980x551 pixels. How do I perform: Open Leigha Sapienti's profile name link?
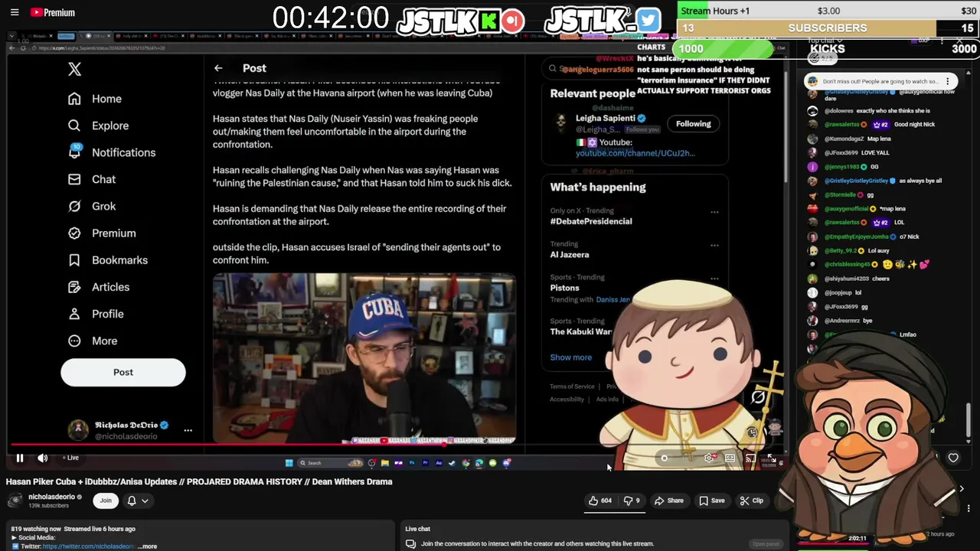[605, 118]
